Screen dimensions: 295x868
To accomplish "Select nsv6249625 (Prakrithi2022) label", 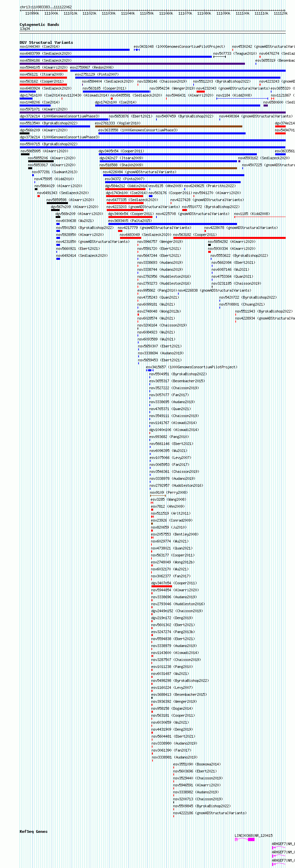I will (210, 186).
